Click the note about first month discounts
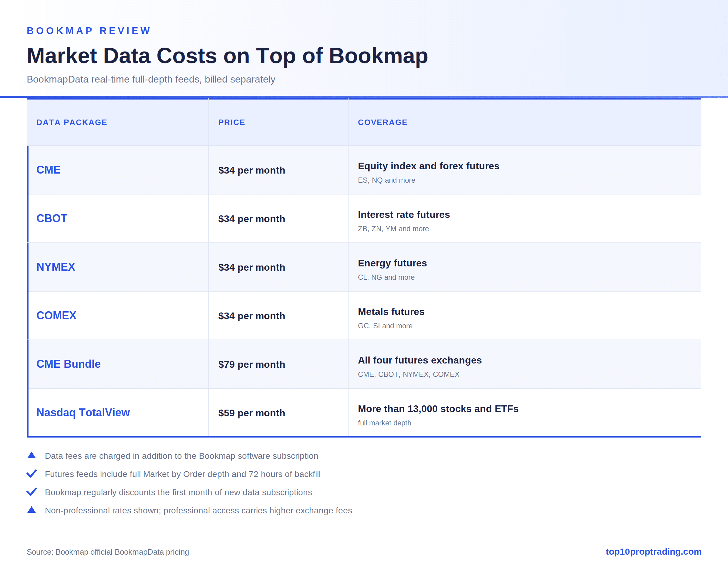The width and height of the screenshot is (728, 568). tap(178, 492)
